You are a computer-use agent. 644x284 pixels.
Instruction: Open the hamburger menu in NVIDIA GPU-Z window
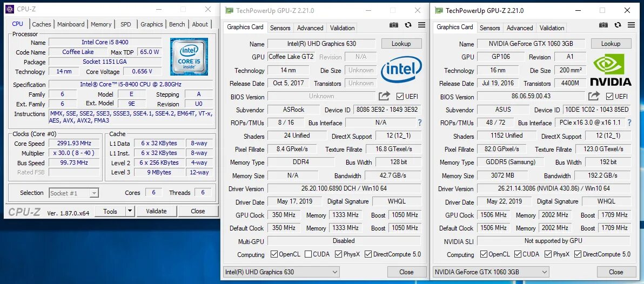pos(631,25)
